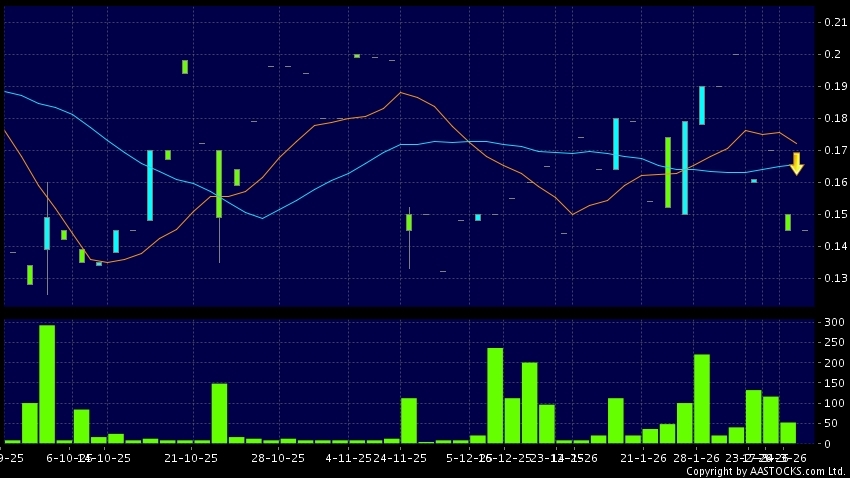
Task: Open the AASTOCKS.com copyright notice
Action: click(765, 471)
